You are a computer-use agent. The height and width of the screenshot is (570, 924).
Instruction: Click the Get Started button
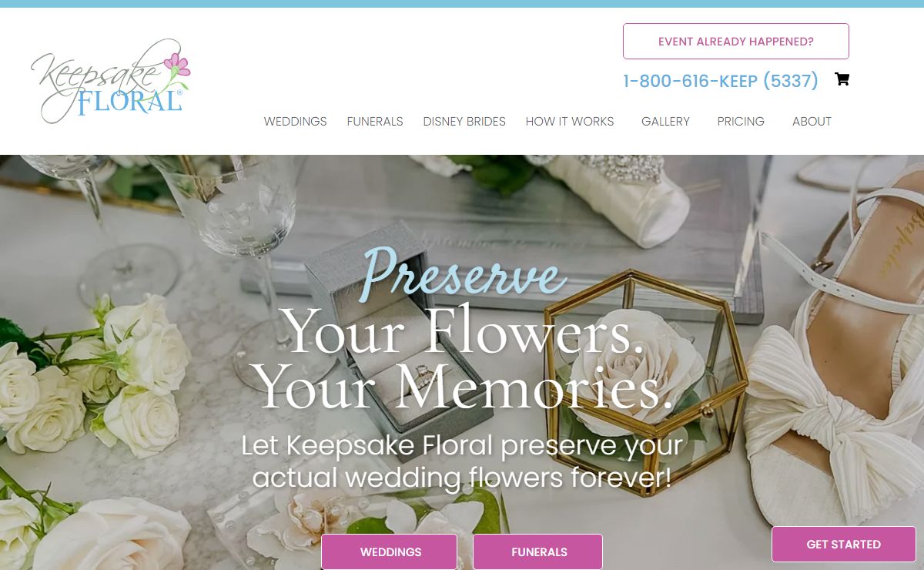click(844, 545)
